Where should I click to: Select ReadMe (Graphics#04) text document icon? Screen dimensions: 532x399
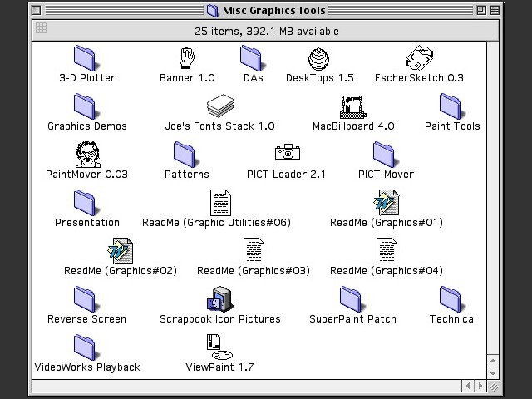[x=387, y=251]
